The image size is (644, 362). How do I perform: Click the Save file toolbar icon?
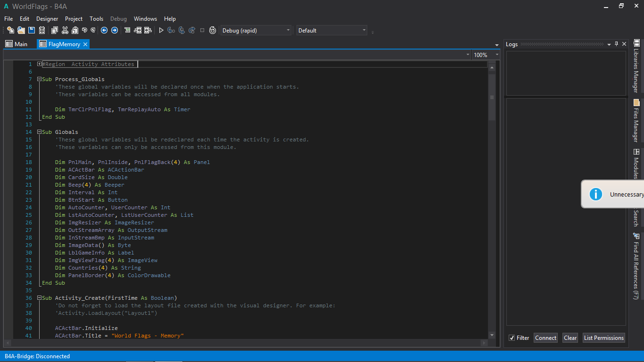32,30
